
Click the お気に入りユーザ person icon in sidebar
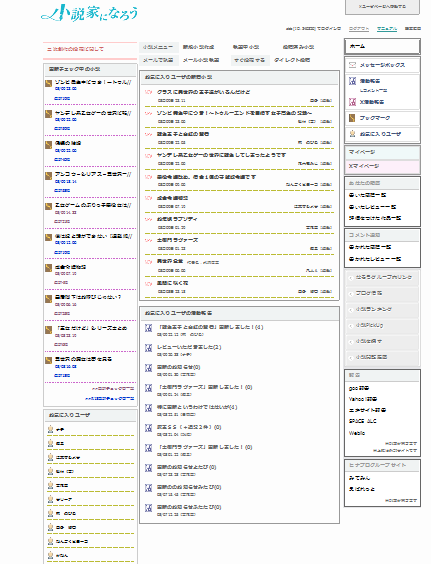pyautogui.click(x=353, y=133)
